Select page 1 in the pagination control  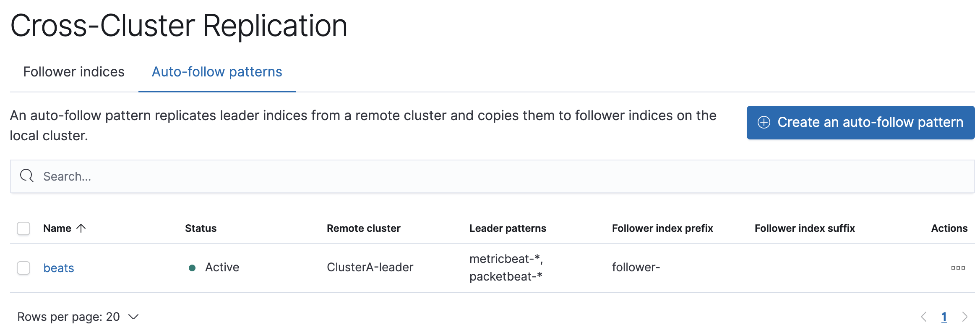pyautogui.click(x=944, y=317)
